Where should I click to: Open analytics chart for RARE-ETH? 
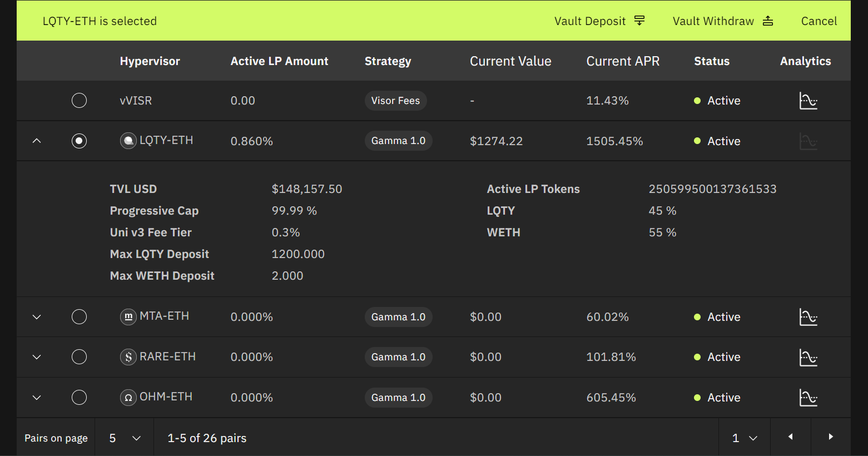[x=808, y=357]
